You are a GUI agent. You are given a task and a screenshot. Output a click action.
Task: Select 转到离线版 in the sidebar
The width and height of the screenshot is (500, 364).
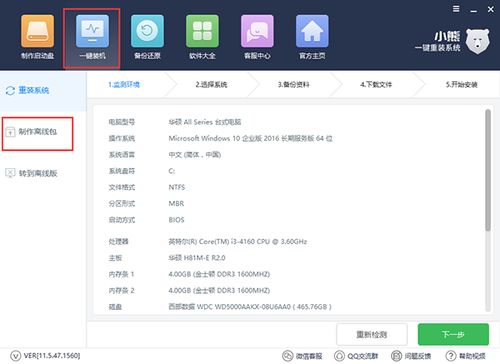coord(31,173)
